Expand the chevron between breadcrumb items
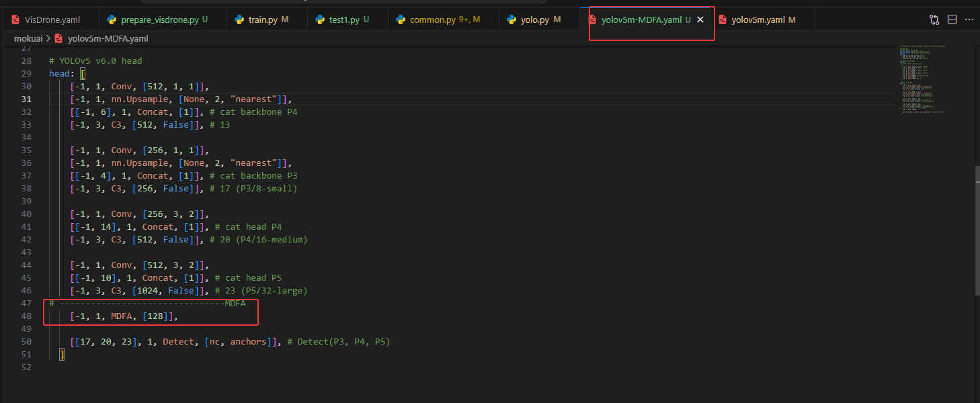The width and height of the screenshot is (980, 403). pyautogui.click(x=49, y=38)
